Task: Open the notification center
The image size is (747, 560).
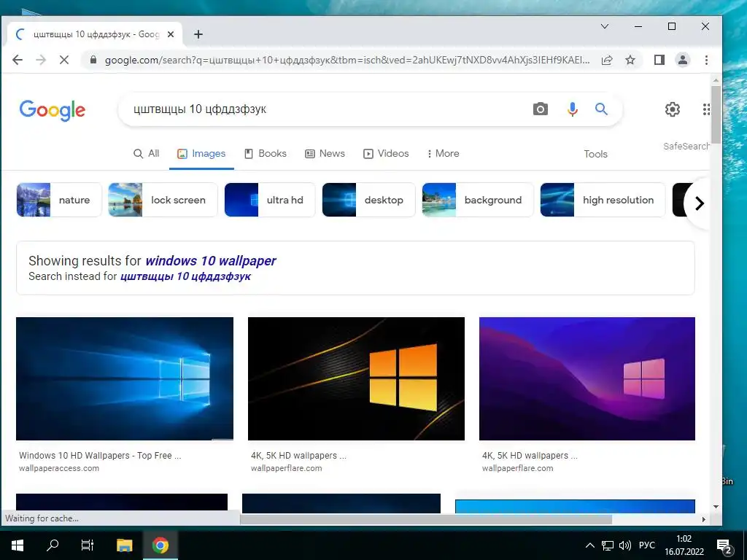Action: click(724, 546)
